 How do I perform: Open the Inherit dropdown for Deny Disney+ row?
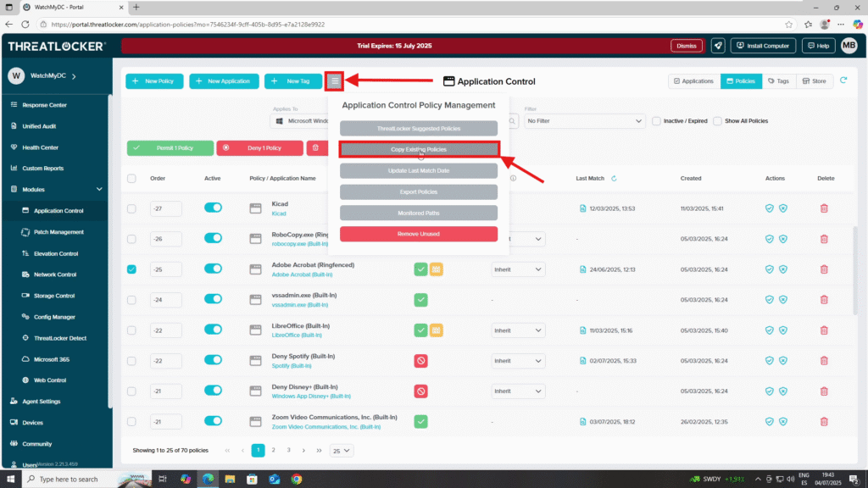point(518,391)
